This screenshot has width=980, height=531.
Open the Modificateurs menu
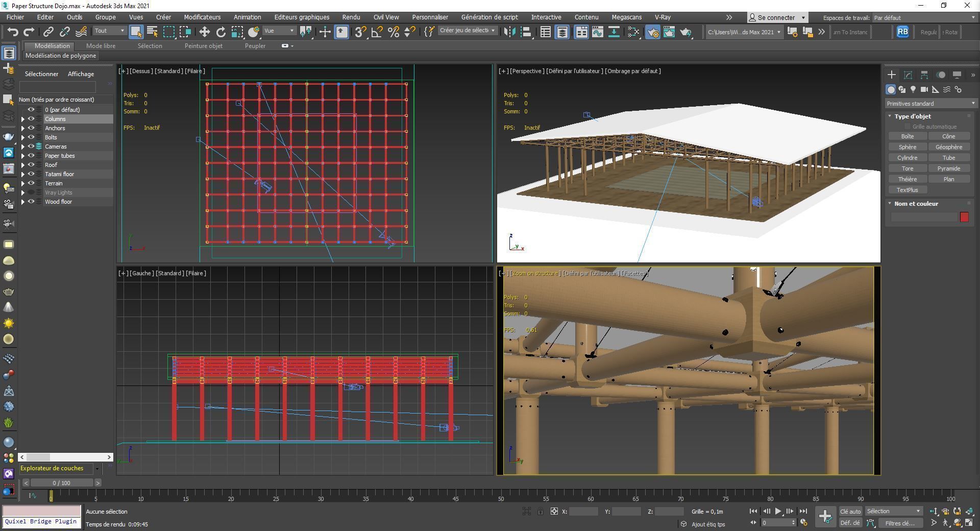coord(202,17)
